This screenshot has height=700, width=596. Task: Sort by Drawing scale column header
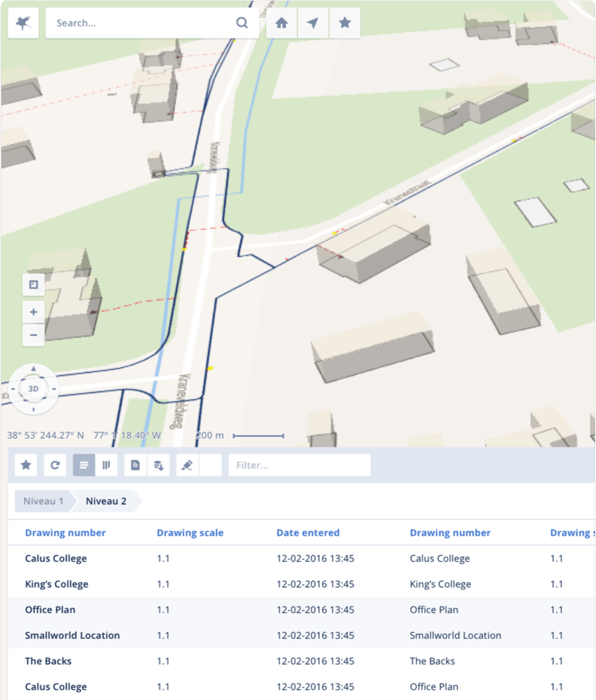point(190,533)
